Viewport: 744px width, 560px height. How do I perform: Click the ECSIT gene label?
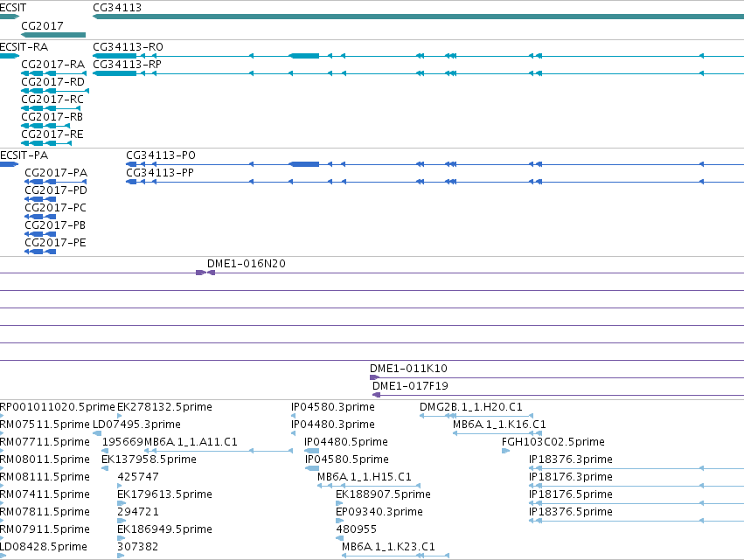click(x=13, y=8)
